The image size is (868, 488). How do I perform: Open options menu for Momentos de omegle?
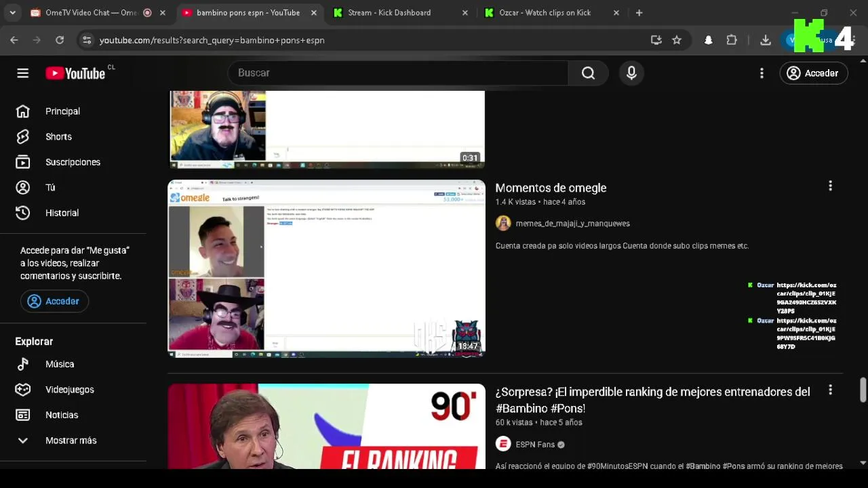(x=830, y=186)
